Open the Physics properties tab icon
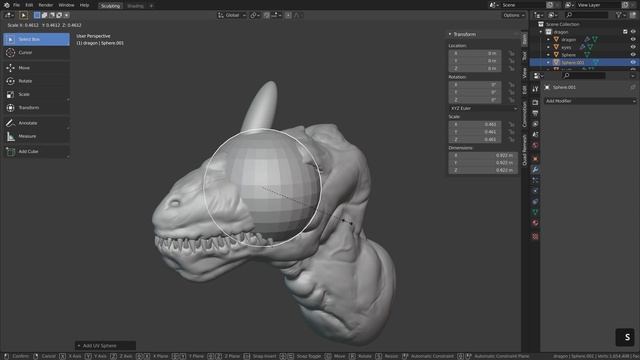This screenshot has width=640, height=360. click(x=535, y=191)
